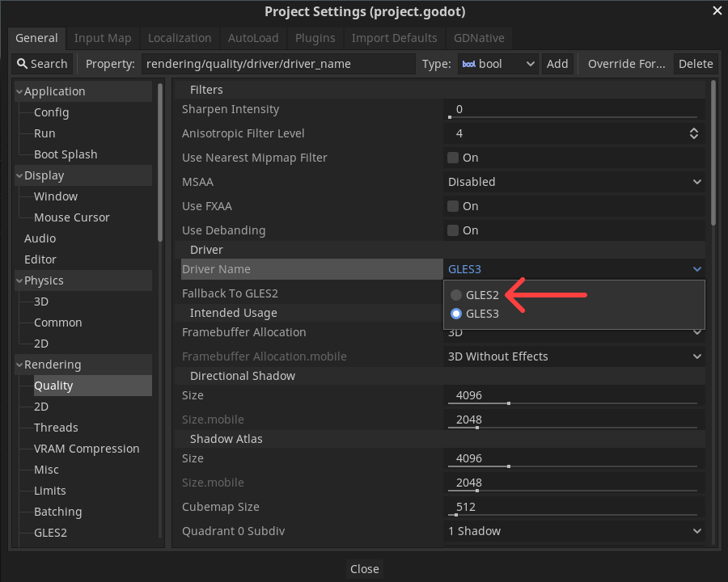Click the up arrow on Anisotropic Filter Level
The width and height of the screenshot is (728, 582).
pos(694,129)
